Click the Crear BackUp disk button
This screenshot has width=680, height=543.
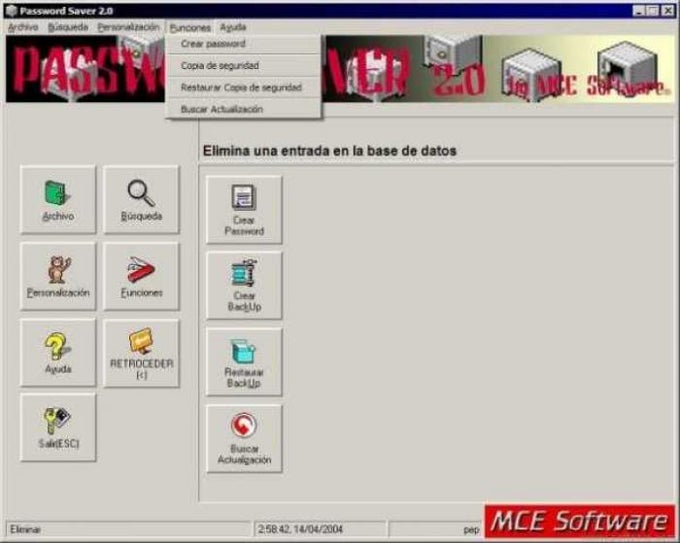(x=244, y=285)
